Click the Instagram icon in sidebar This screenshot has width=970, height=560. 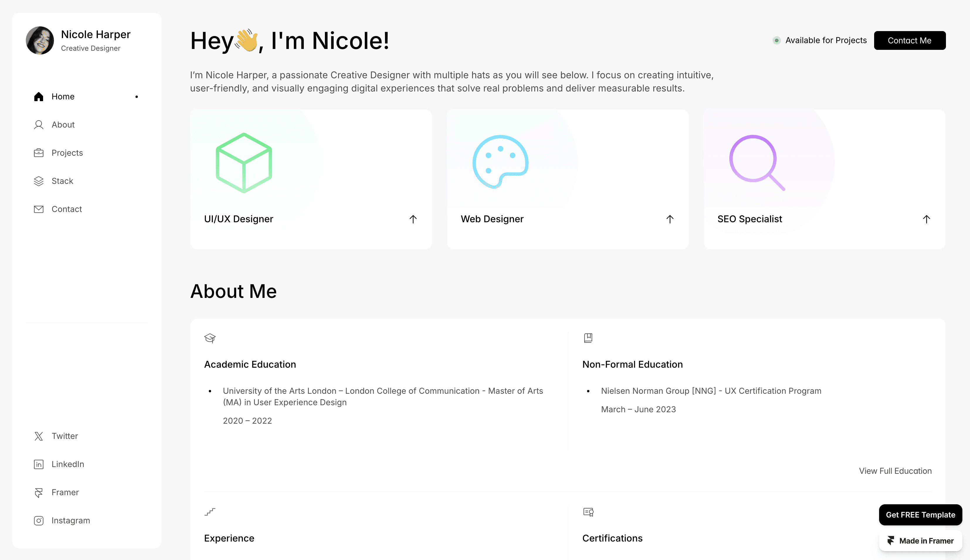click(x=38, y=520)
